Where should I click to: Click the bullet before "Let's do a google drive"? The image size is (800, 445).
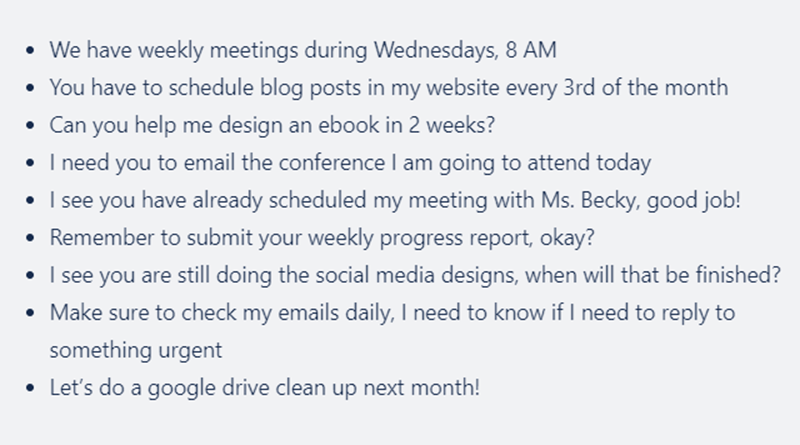34,389
